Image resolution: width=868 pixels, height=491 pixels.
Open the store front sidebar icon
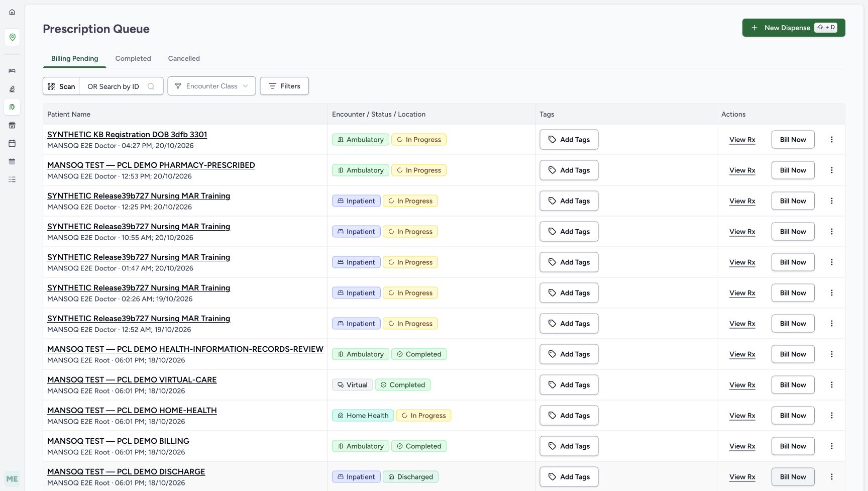pos(12,125)
